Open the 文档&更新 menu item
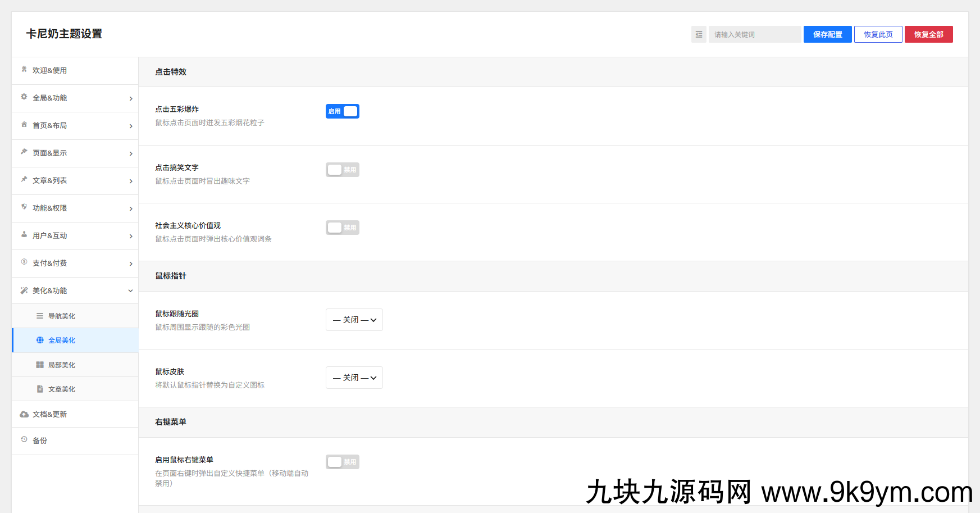980x513 pixels. click(x=75, y=414)
